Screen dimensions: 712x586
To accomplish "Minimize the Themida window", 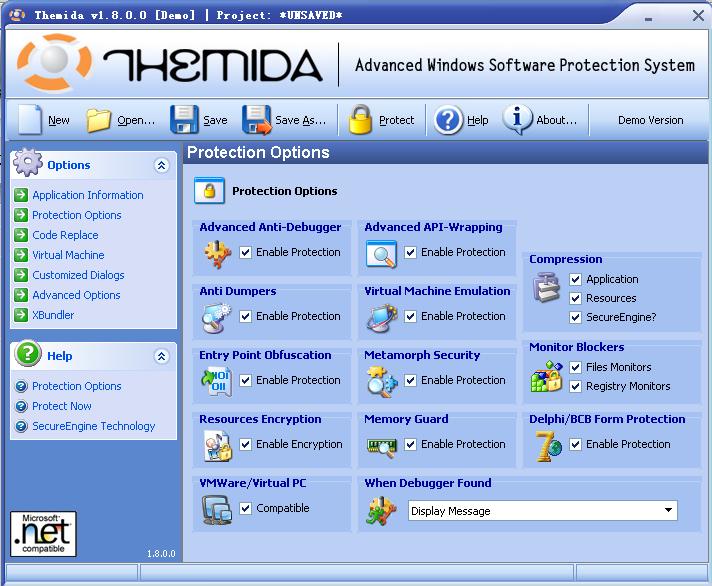I will click(x=648, y=19).
